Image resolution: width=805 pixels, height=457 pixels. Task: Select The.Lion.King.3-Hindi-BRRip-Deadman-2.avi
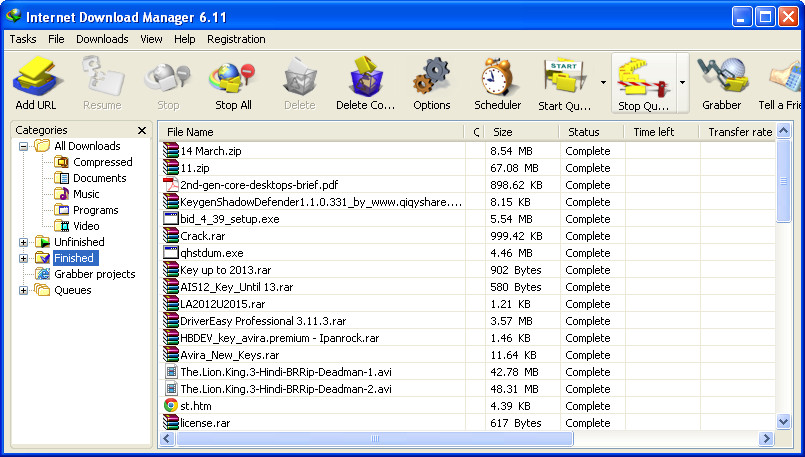(467, 389)
